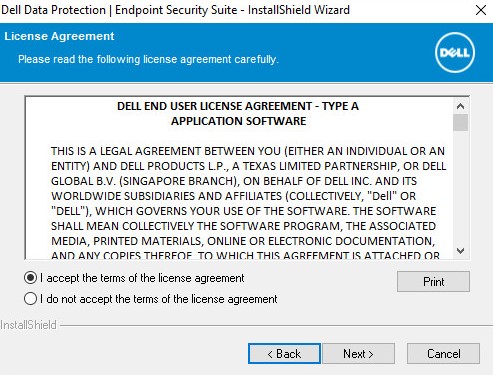493x375 pixels.
Task: Click the license agreement heading text
Action: (x=238, y=113)
